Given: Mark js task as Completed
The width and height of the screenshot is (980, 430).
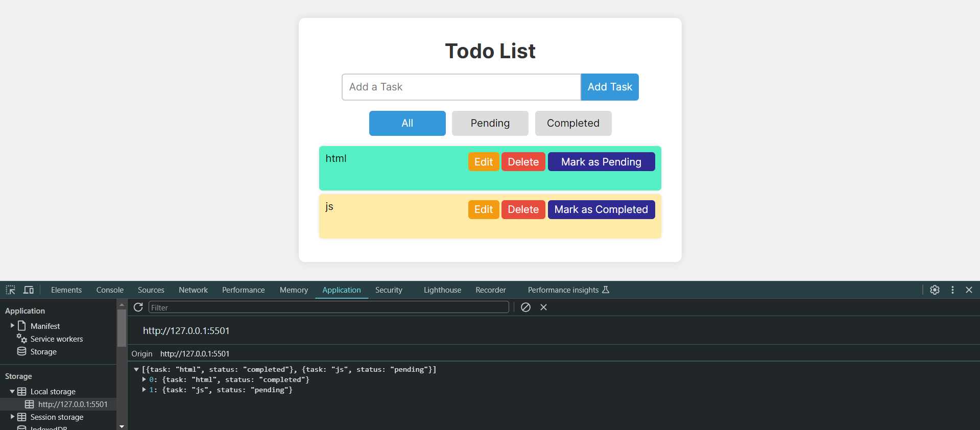Looking at the screenshot, I should point(601,209).
